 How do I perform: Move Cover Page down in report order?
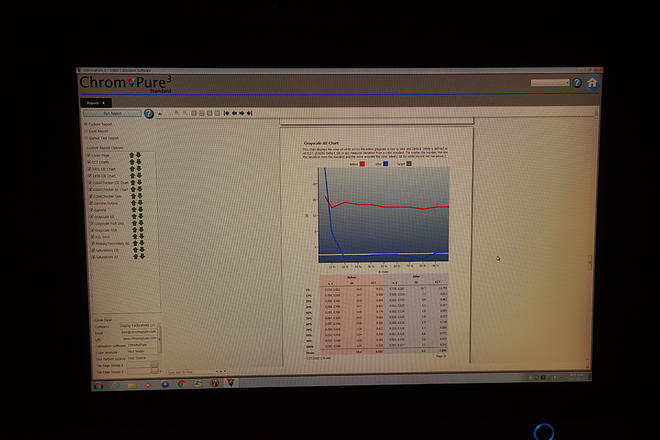coord(138,155)
